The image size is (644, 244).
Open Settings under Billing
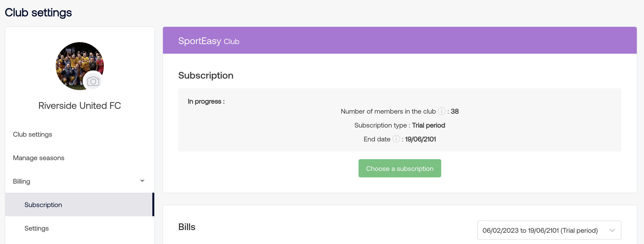click(37, 228)
